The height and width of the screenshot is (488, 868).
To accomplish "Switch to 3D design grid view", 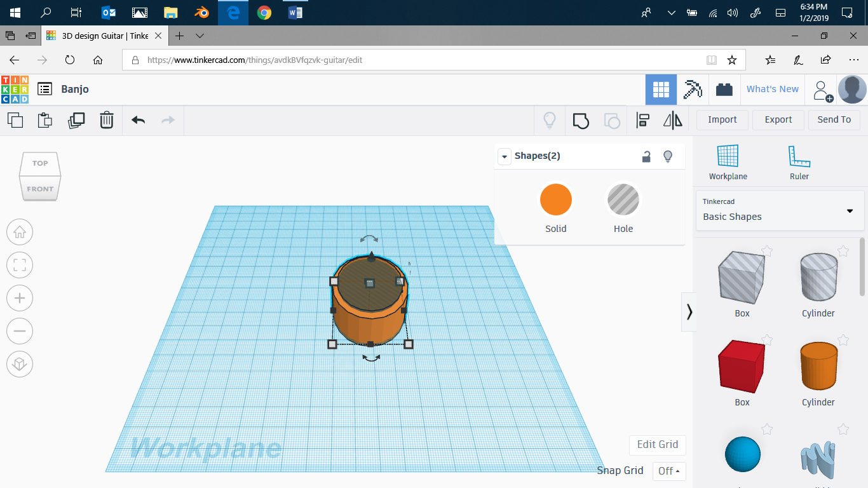I will [x=661, y=90].
